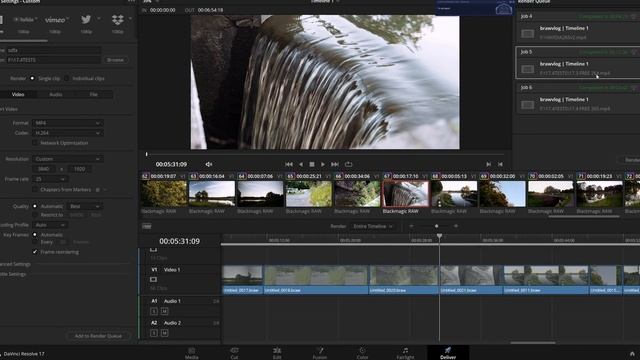Click the render file name input field
This screenshot has width=640, height=360.
[53, 50]
